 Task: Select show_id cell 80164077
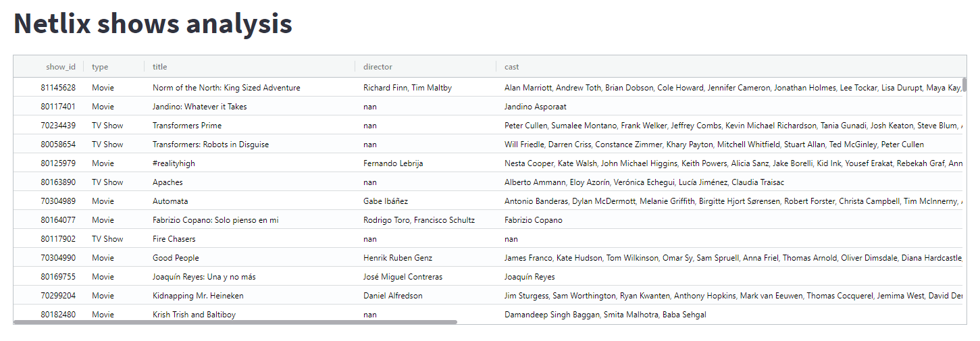49,220
